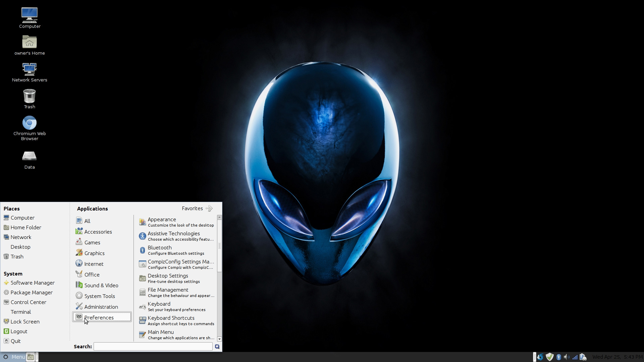644x362 pixels.
Task: Click the network signal tray icon
Action: [x=575, y=357]
